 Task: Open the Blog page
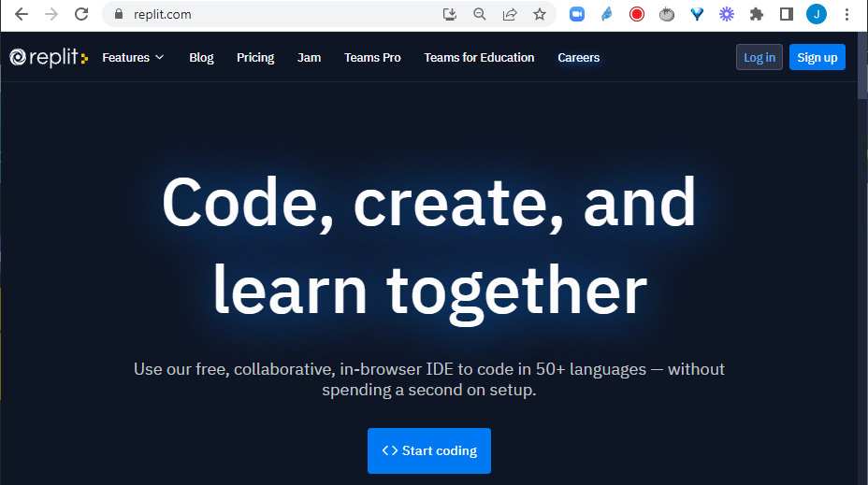tap(201, 58)
